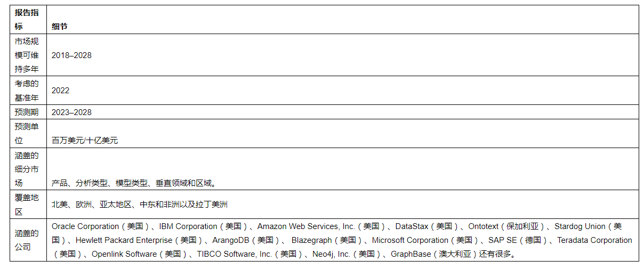Click the regions text starting with 北美、欧洲

point(140,205)
